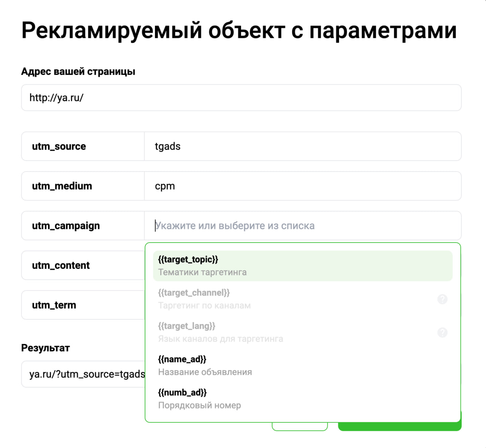Image resolution: width=486 pixels, height=448 pixels.
Task: Click help icon beside {{target_lang}} option
Action: (x=442, y=333)
